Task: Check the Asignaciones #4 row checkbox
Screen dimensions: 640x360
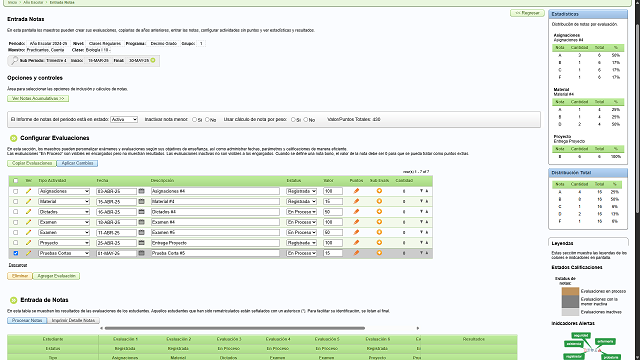Action: [x=16, y=191]
